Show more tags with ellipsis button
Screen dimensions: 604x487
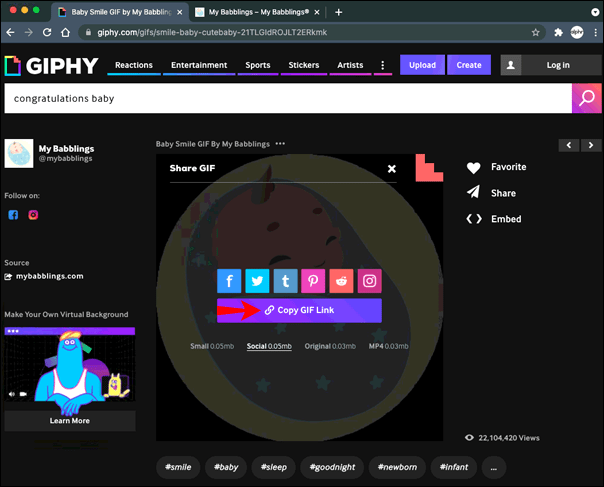pos(494,467)
